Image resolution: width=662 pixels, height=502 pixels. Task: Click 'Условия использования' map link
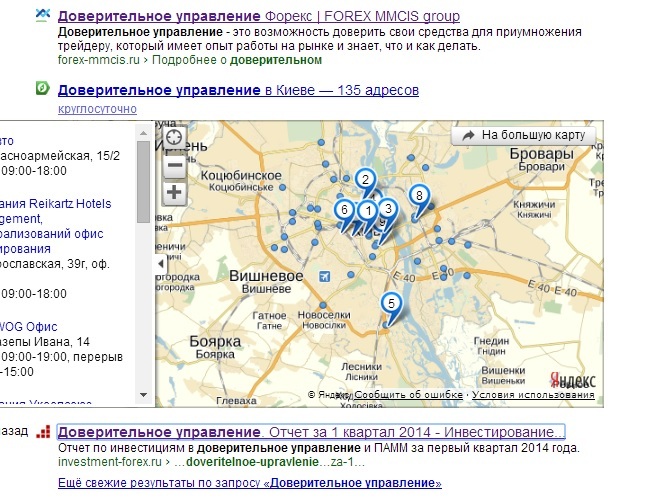(533, 394)
